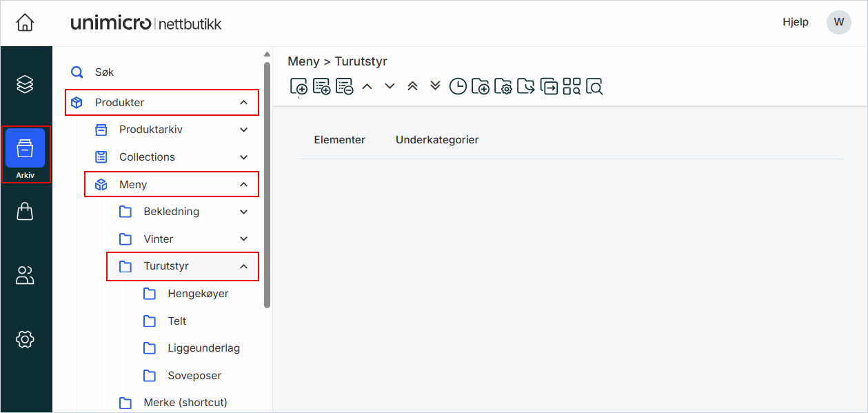Switch to the Elementer tab

pyautogui.click(x=339, y=139)
